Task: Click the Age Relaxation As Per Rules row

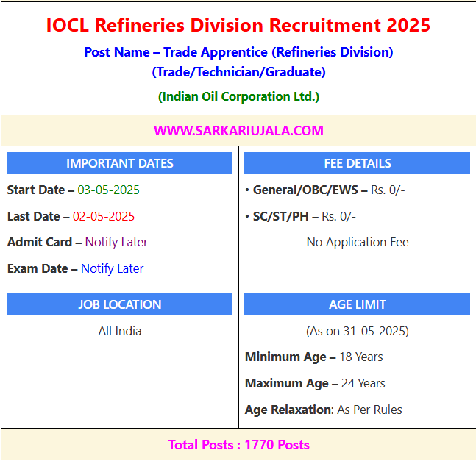Action: (323, 410)
